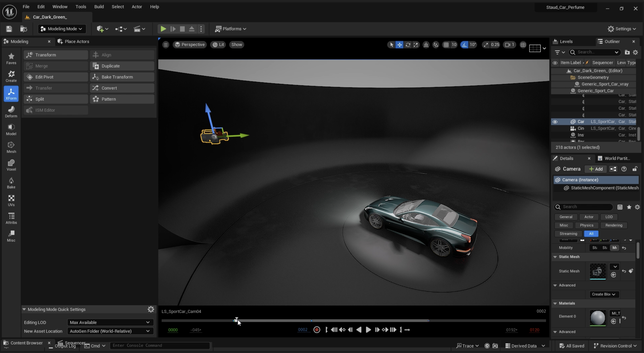Click the Perspective view mode button
Viewport: 644px width, 353px height.
coord(190,45)
